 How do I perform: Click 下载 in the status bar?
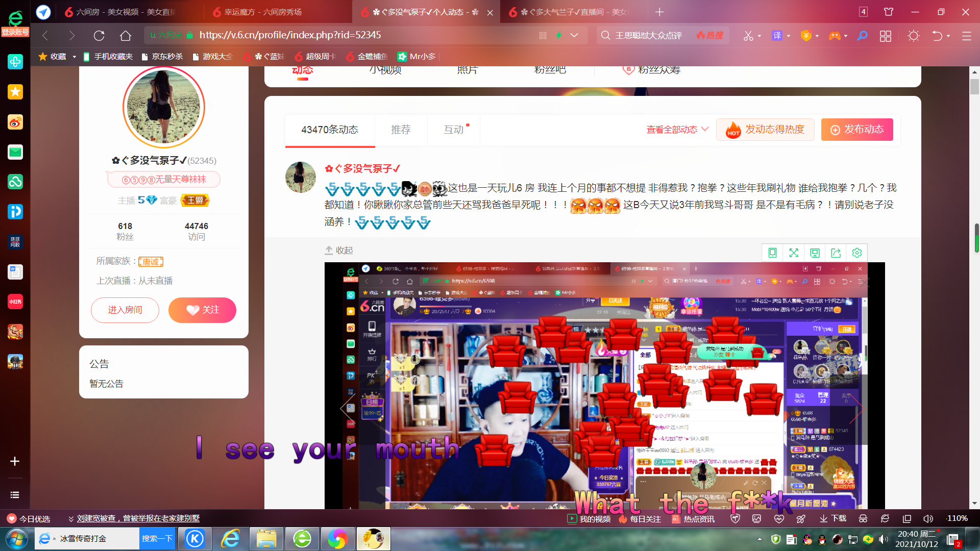(833, 519)
